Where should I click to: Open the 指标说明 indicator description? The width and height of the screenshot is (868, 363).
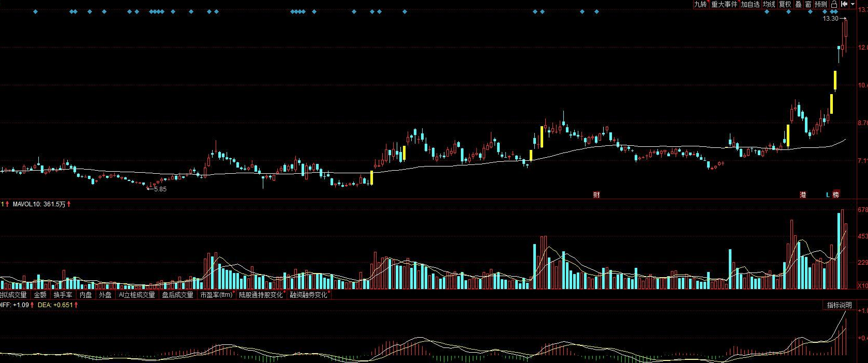point(839,305)
